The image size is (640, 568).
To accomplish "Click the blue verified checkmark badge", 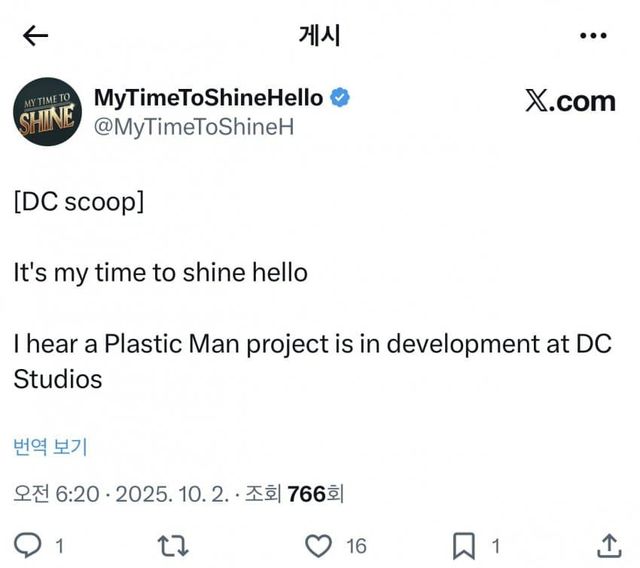I will [340, 98].
